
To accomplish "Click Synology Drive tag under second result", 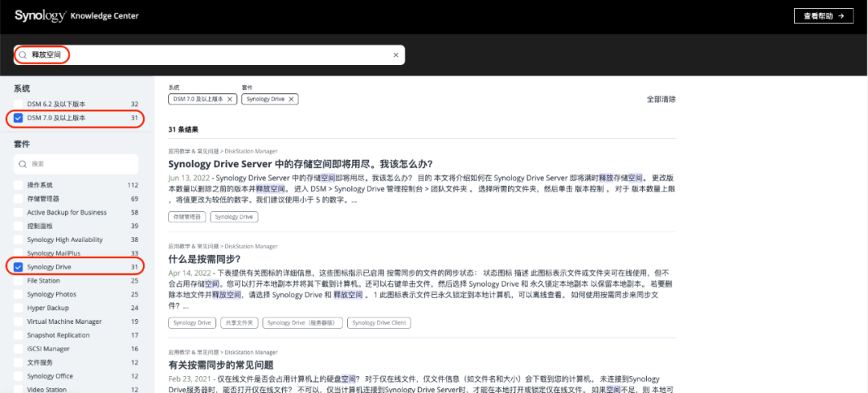I will click(x=192, y=323).
